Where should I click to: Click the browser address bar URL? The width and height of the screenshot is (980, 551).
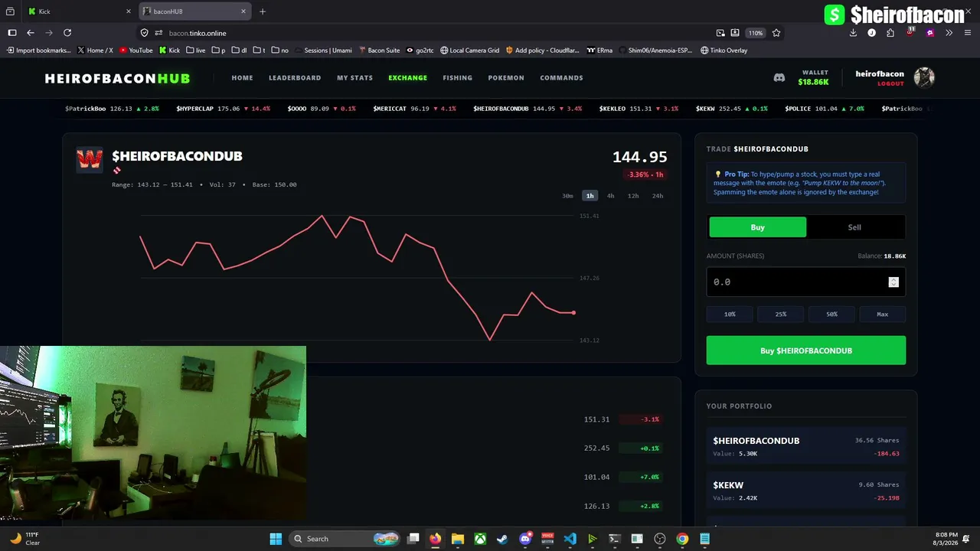click(198, 33)
